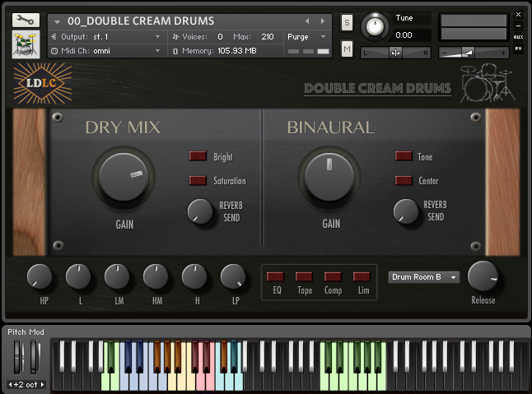
Task: Open the instrument name dropdown arrow
Action: click(x=57, y=21)
